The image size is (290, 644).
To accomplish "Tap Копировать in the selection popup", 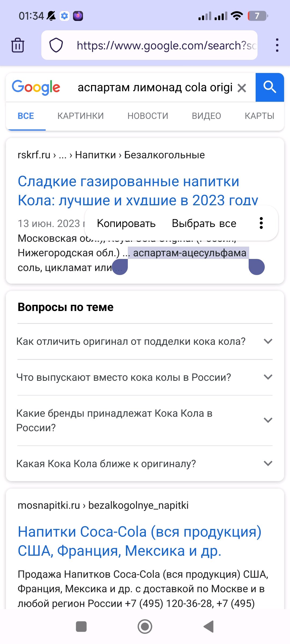I will 126,223.
